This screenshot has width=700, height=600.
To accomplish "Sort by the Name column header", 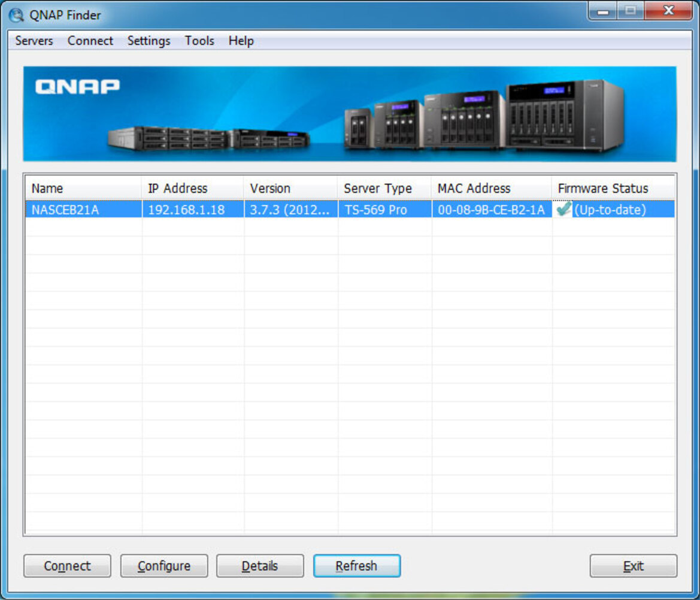I will (83, 188).
